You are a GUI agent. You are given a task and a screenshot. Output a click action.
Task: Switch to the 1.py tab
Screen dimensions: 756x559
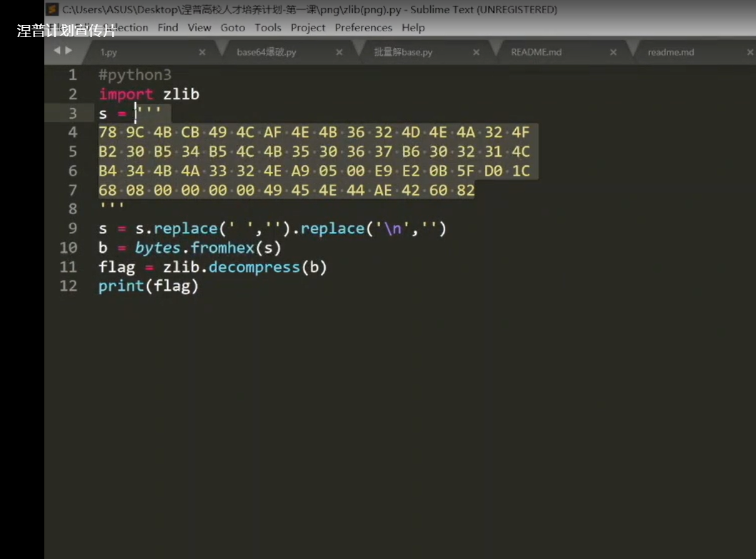(109, 52)
